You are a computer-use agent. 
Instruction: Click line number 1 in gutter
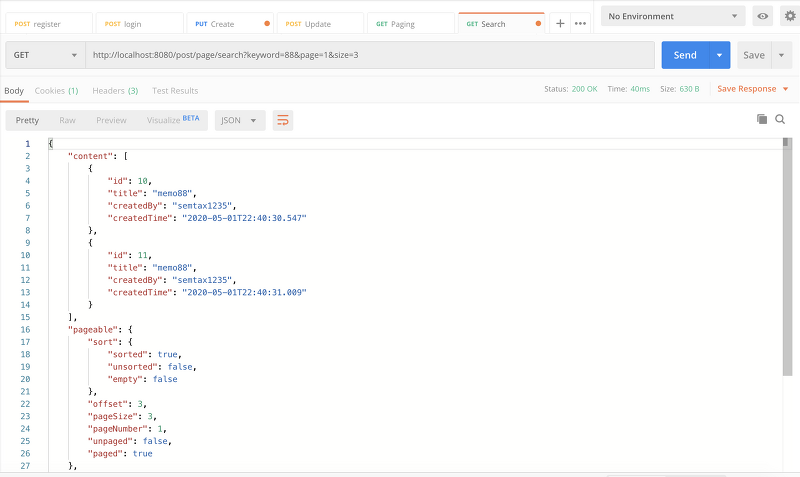coord(28,144)
